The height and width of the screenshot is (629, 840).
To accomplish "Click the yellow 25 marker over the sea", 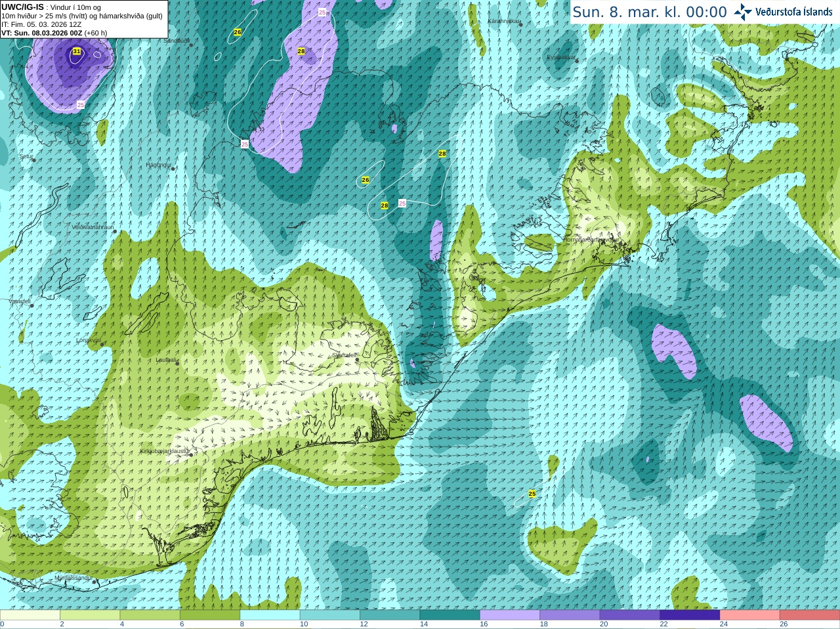I will coord(532,494).
